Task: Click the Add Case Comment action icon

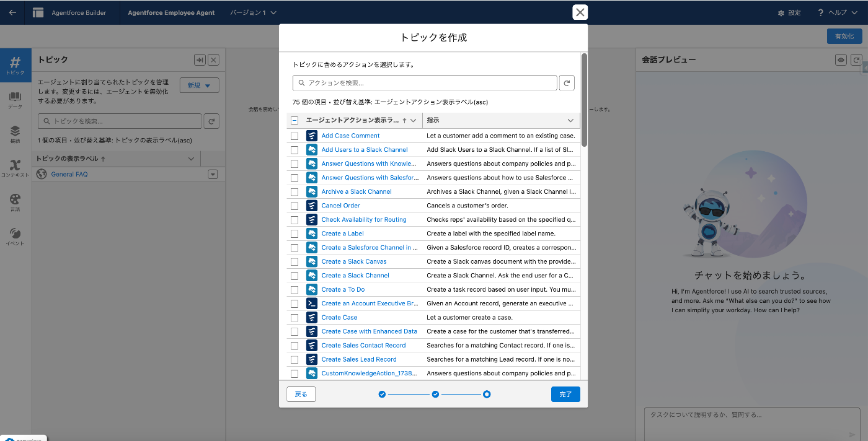Action: click(x=312, y=136)
